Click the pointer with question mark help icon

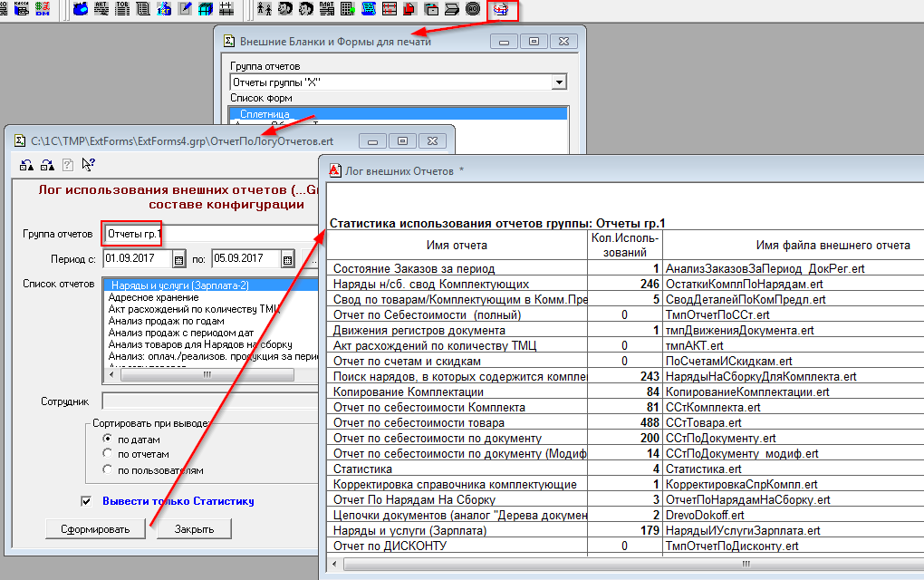point(89,165)
